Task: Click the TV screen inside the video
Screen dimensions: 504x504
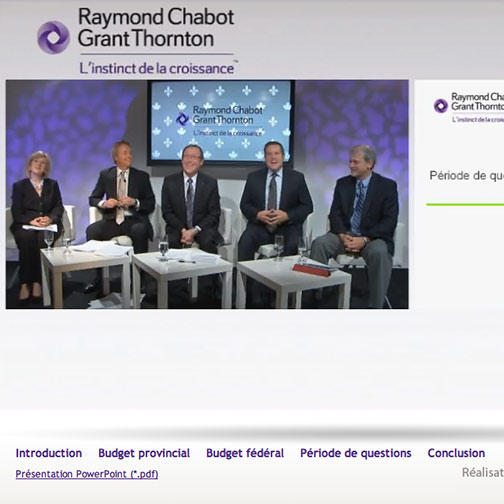Action: pyautogui.click(x=220, y=122)
